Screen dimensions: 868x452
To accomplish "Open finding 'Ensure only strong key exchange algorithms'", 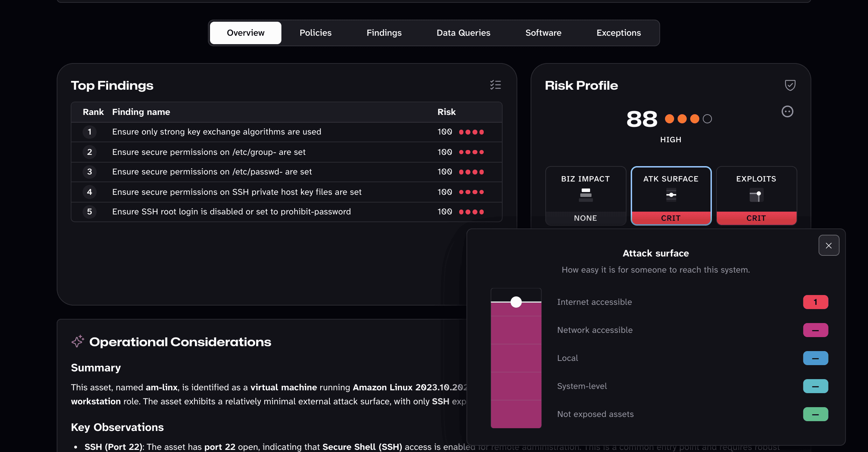I will point(286,132).
